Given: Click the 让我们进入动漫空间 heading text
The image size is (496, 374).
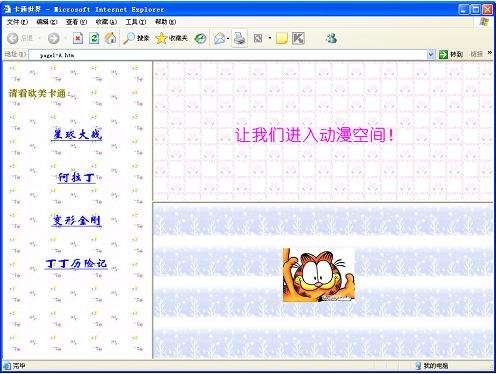Looking at the screenshot, I should tap(315, 135).
